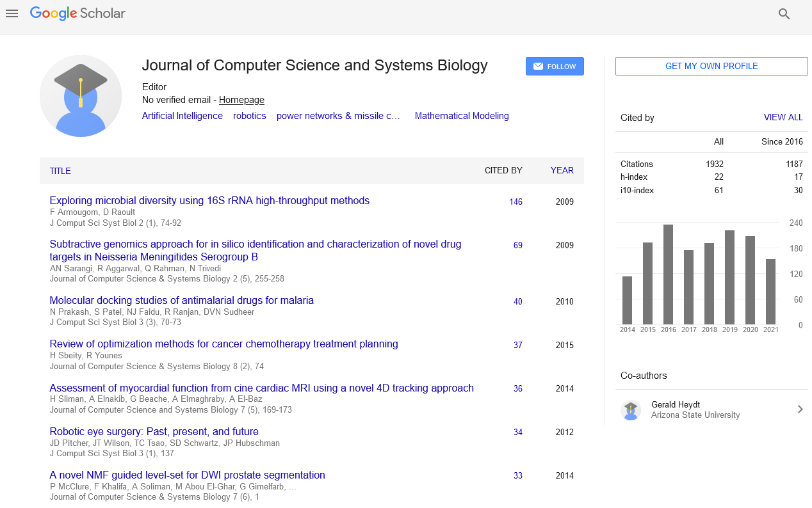Expand Gerald Heydt co-author chevron arrow
The width and height of the screenshot is (812, 508).
tap(800, 409)
